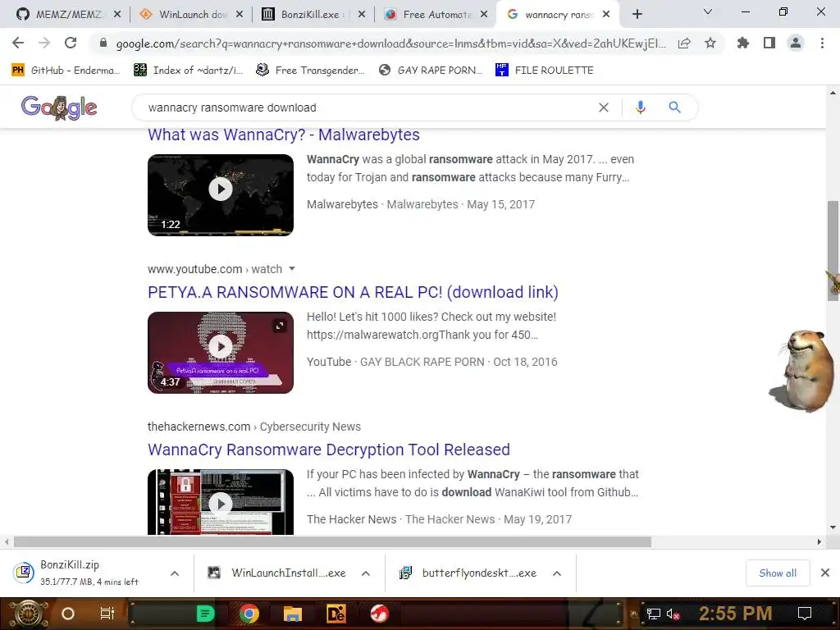
Task: Bookmark this page with the star
Action: (710, 43)
